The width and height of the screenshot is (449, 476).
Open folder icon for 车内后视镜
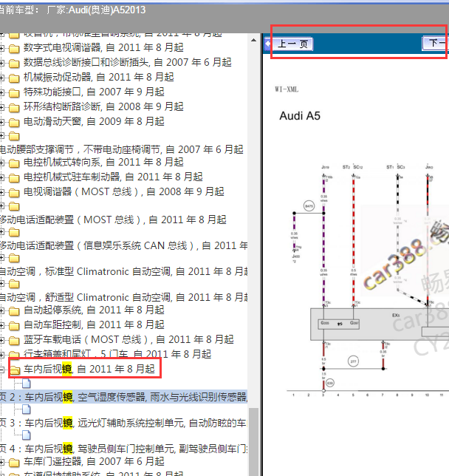click(x=15, y=370)
